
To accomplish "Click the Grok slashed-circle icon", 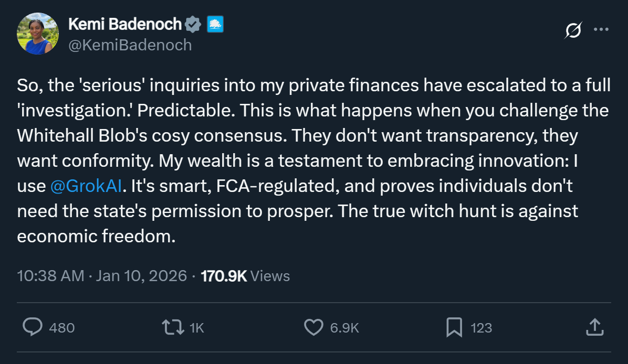I will click(573, 31).
